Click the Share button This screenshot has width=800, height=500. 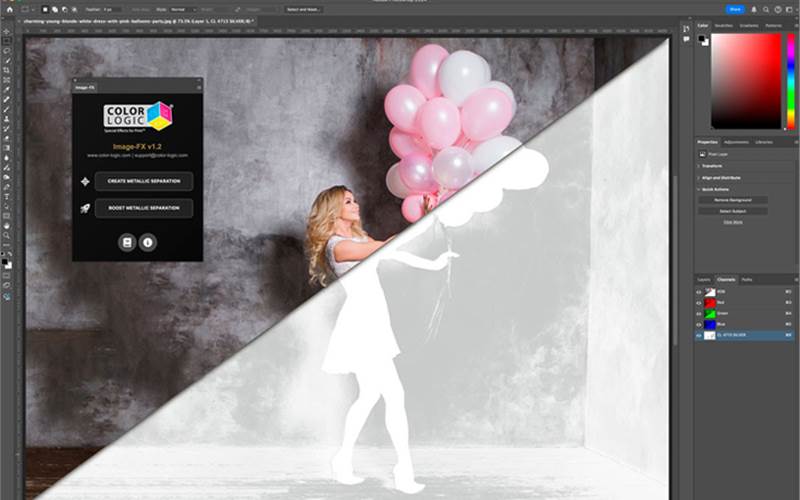click(x=735, y=9)
